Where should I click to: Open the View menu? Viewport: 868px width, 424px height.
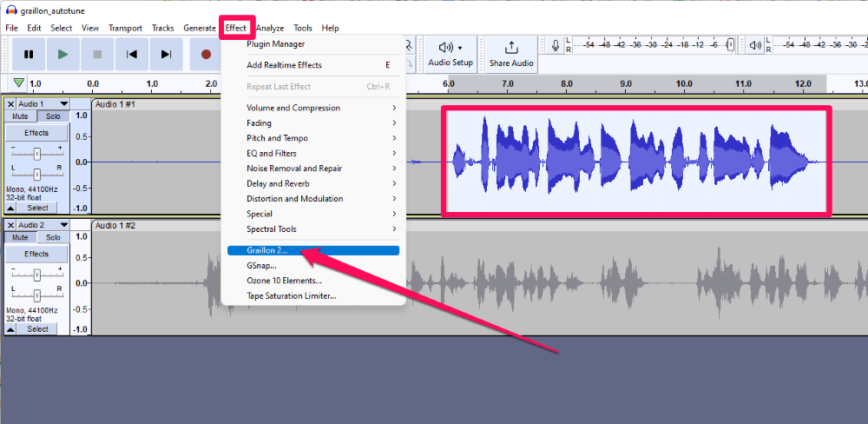(x=90, y=28)
